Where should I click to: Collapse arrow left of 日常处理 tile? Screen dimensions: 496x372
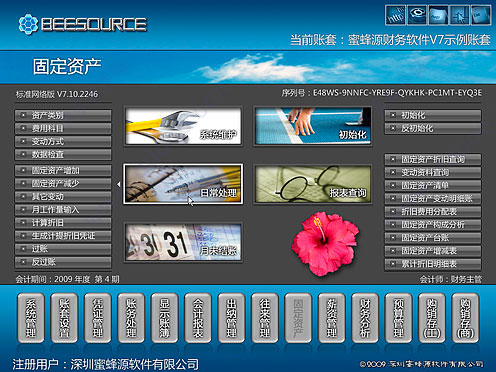pyautogui.click(x=118, y=184)
